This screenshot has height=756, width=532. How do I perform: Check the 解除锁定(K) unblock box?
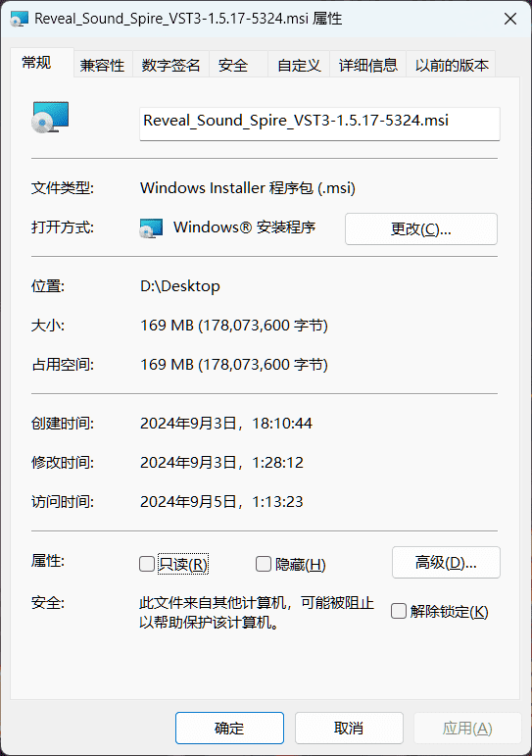click(399, 611)
